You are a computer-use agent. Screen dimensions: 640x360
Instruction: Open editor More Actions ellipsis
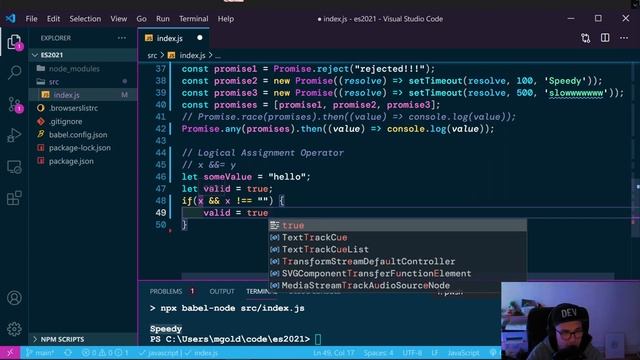624,38
